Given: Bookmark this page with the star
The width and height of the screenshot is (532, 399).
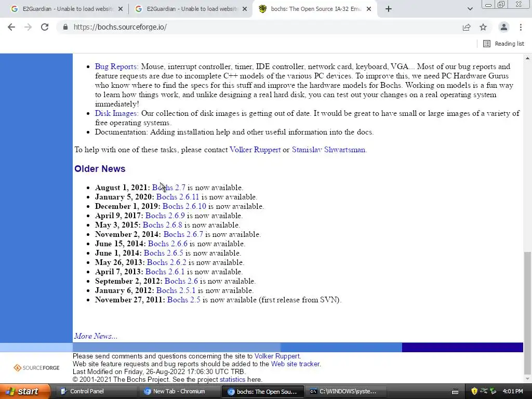Looking at the screenshot, I should 483,27.
